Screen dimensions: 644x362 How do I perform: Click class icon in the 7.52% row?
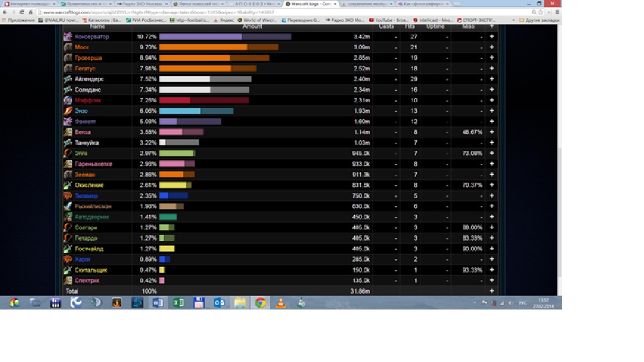coord(68,79)
